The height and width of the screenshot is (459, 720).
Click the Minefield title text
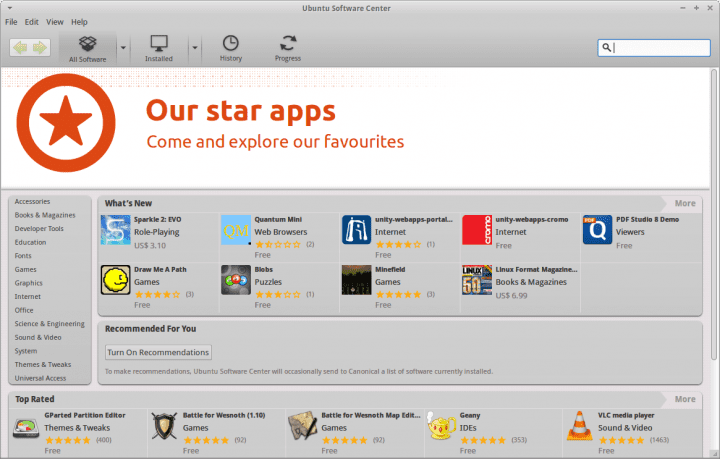(390, 269)
